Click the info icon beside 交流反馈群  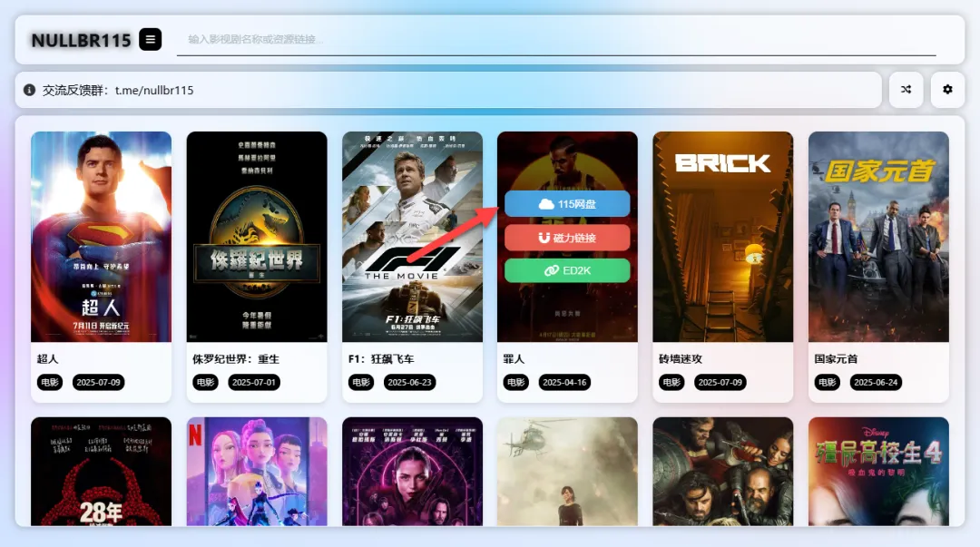[x=29, y=90]
